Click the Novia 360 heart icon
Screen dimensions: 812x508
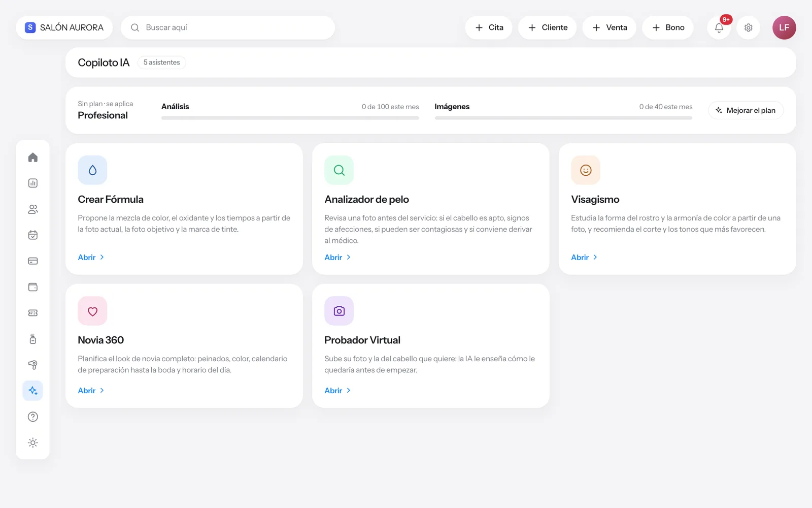click(92, 311)
